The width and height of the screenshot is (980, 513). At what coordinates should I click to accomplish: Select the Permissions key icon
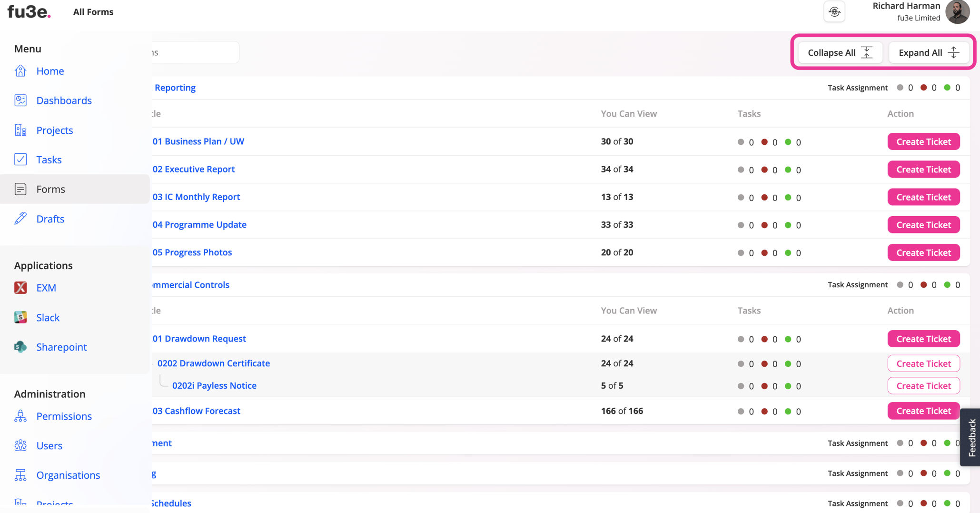pos(20,415)
